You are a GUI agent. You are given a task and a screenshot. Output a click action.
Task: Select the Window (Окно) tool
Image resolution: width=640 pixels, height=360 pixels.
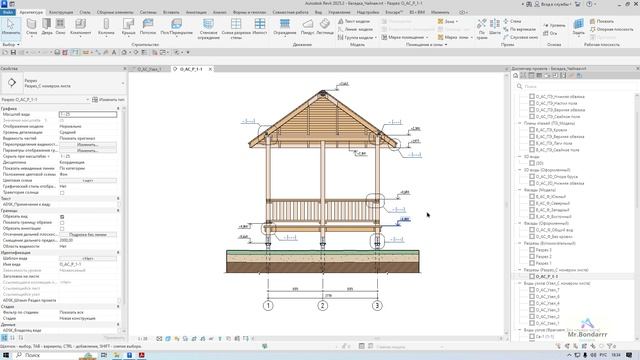60,27
